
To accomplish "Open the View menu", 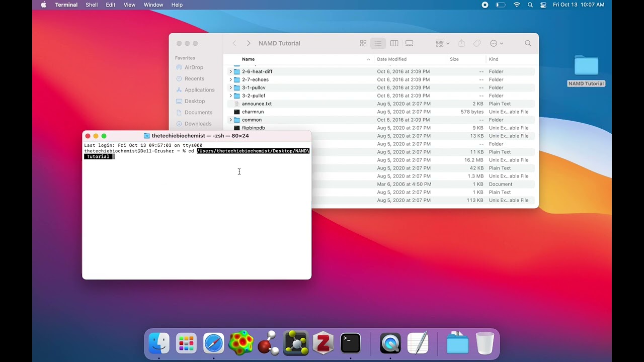I will [x=129, y=5].
